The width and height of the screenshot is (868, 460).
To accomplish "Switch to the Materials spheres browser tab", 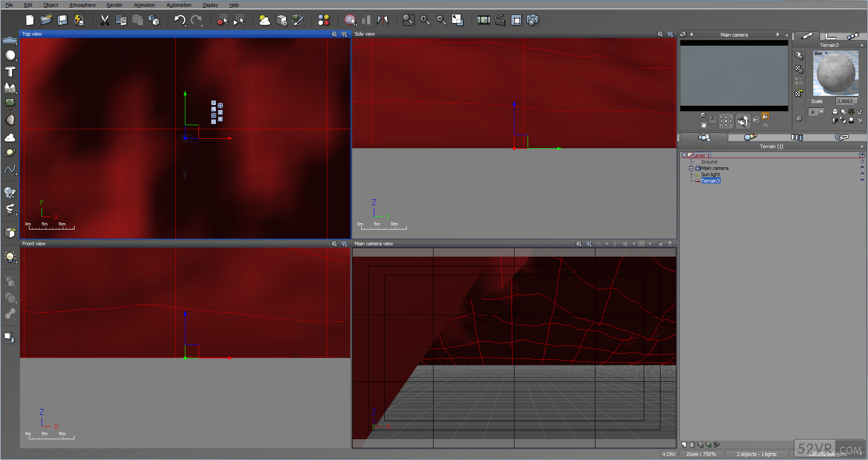I will pyautogui.click(x=750, y=137).
